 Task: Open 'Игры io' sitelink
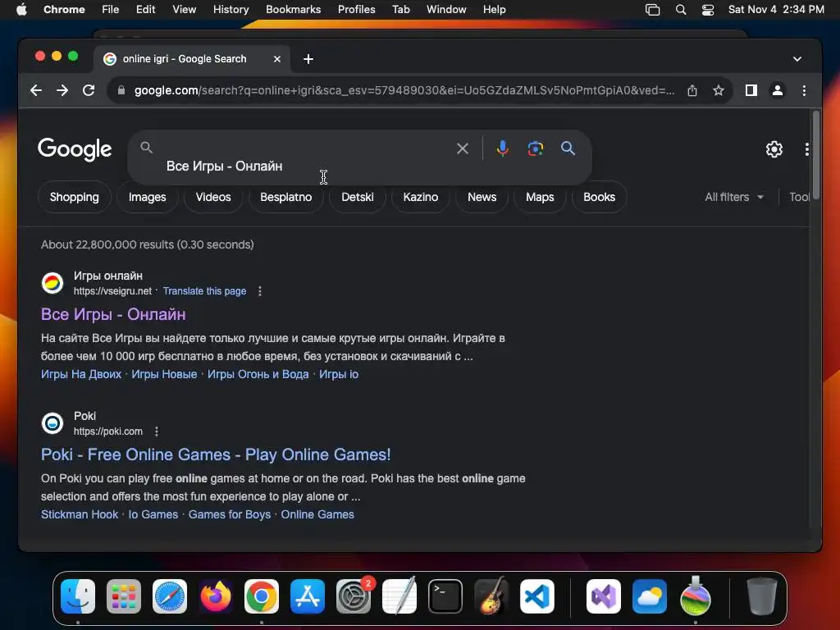point(339,374)
